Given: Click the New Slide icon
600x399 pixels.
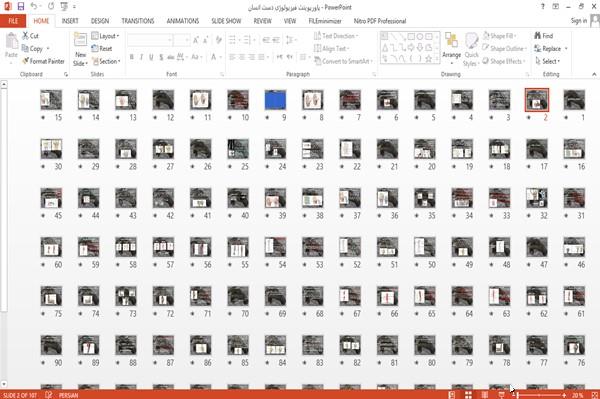Looking at the screenshot, I should [x=80, y=41].
